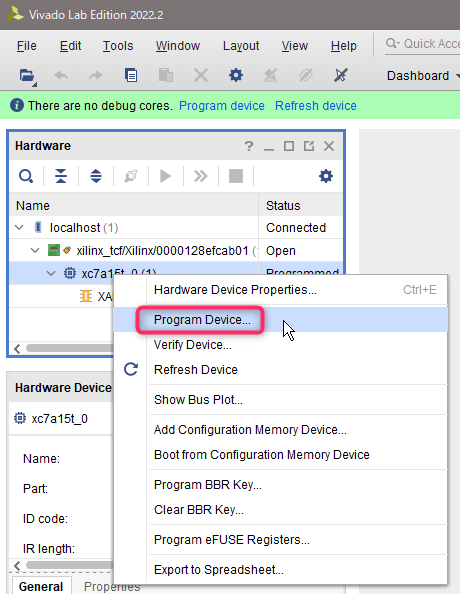Image resolution: width=460 pixels, height=594 pixels.
Task: Choose Boot from Configuration Memory Device
Action: coord(280,455)
